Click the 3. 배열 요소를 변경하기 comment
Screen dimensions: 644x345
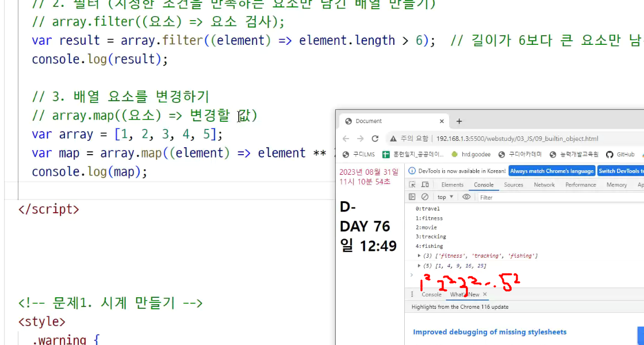point(120,97)
